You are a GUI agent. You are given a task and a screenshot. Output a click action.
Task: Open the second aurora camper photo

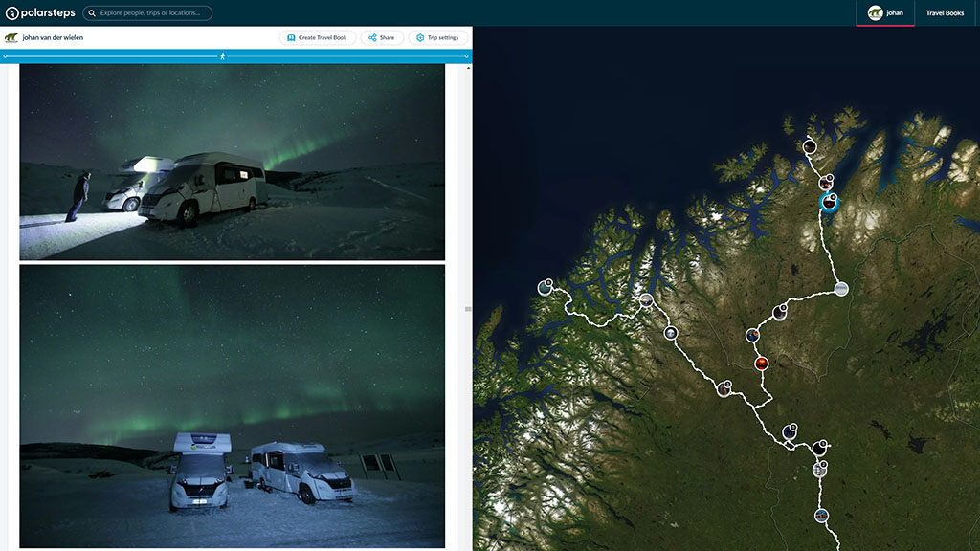coord(232,406)
